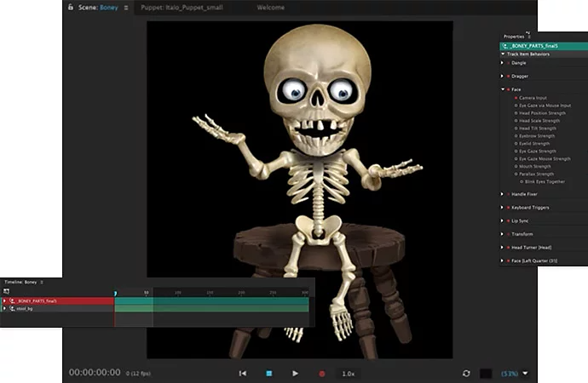Click the timeline settings icon above the tracks
The image size is (588, 383).
[7, 291]
